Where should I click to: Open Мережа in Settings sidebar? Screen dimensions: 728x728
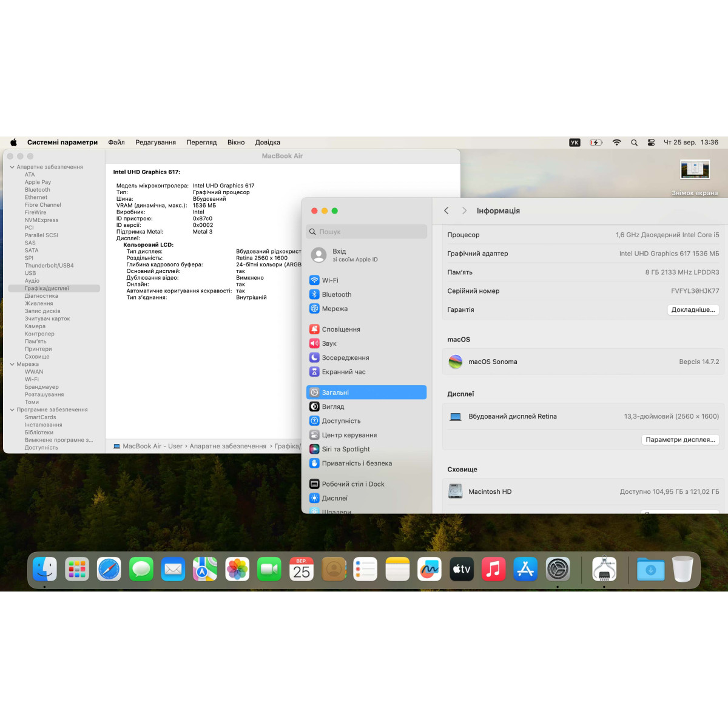tap(366, 309)
